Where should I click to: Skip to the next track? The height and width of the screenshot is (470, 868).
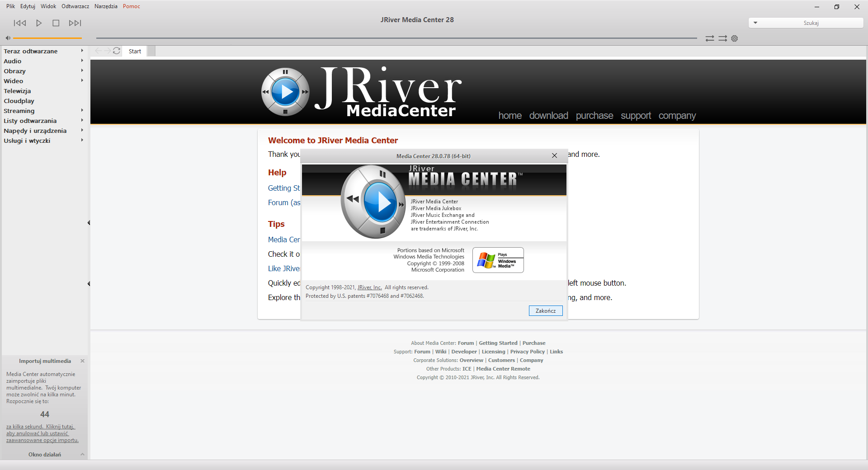pyautogui.click(x=75, y=23)
